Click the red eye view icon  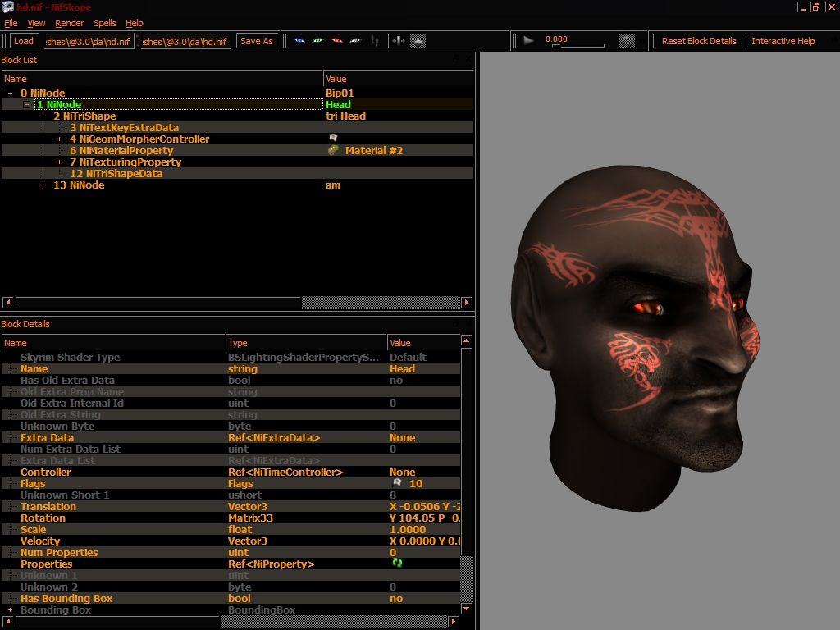[337, 41]
